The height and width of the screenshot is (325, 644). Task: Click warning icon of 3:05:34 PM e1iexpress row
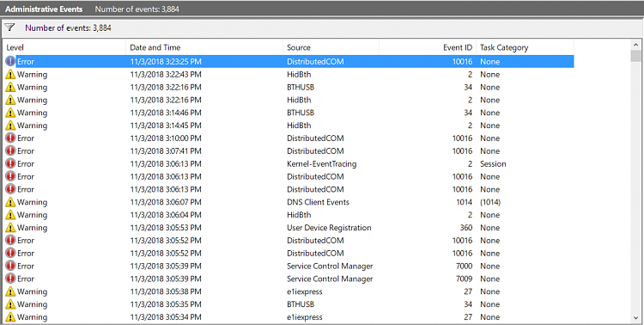[x=10, y=316]
